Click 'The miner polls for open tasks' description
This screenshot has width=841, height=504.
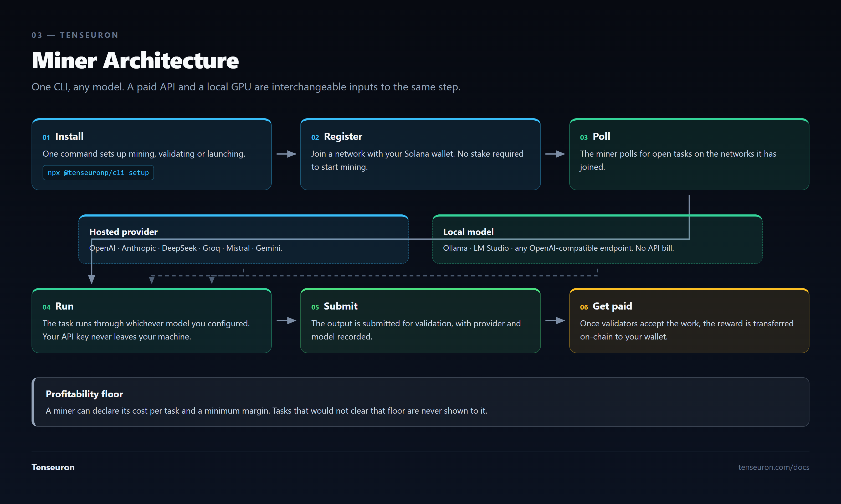[678, 160]
